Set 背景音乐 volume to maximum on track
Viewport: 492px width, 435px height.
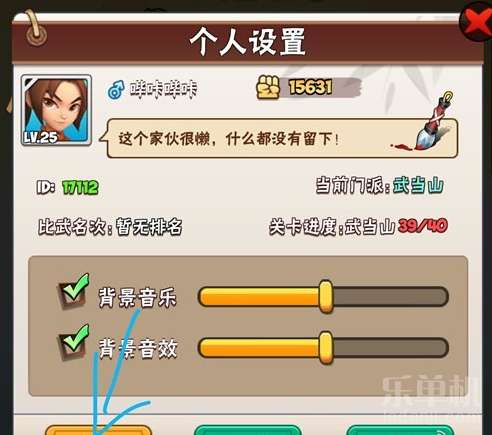[443, 296]
